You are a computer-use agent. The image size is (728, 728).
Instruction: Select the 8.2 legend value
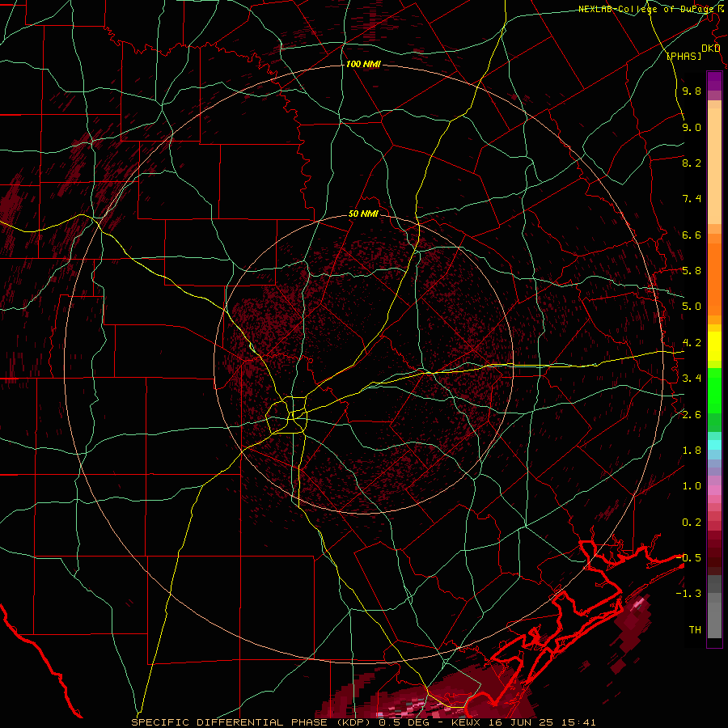(692, 163)
